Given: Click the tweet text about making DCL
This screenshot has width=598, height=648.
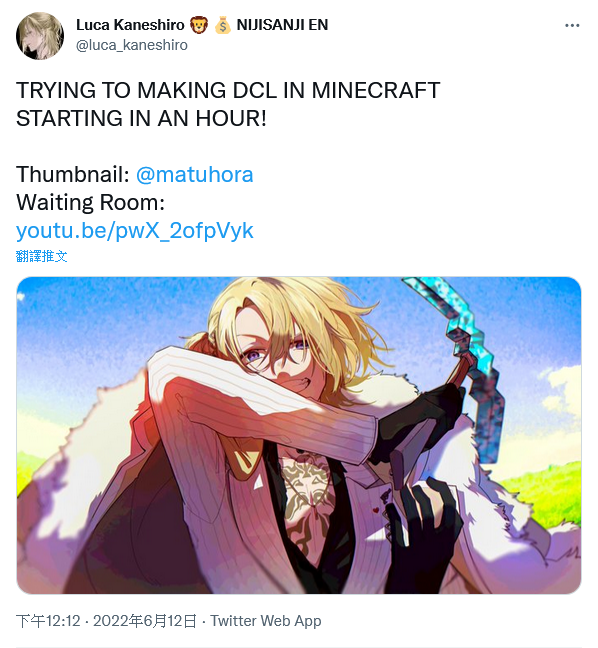Looking at the screenshot, I should (228, 104).
